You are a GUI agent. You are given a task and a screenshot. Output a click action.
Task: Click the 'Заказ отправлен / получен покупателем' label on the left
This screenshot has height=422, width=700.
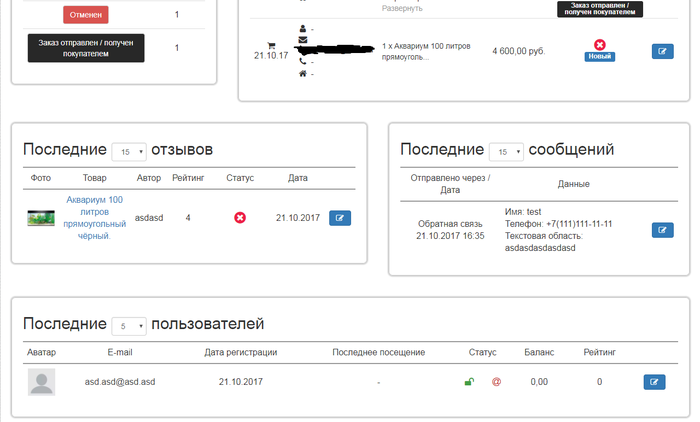pyautogui.click(x=86, y=48)
